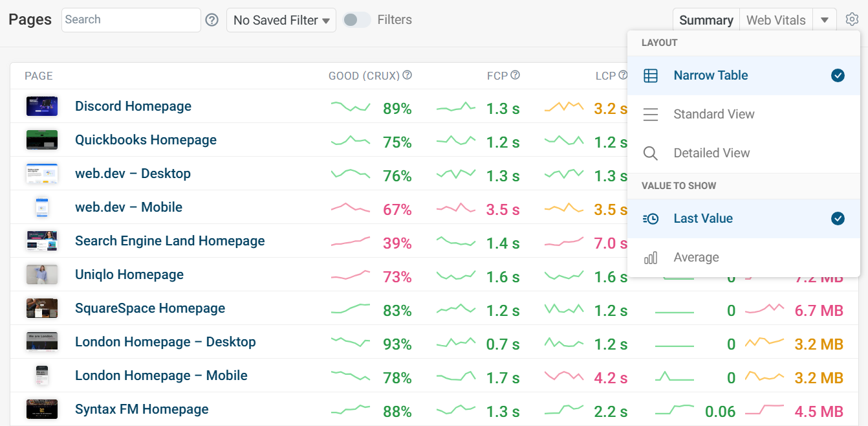Switch to the Summary tab
This screenshot has width=868, height=426.
pos(706,19)
